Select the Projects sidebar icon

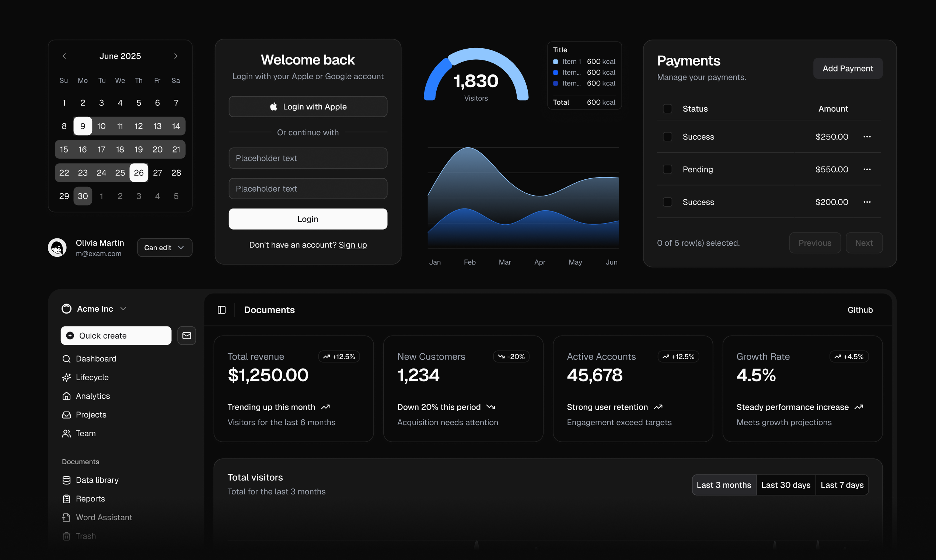pos(66,415)
